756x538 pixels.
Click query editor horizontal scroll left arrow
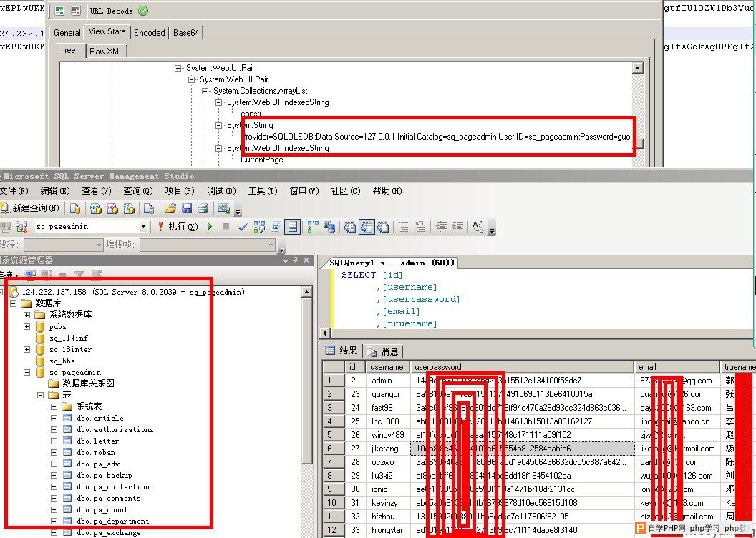click(x=324, y=333)
